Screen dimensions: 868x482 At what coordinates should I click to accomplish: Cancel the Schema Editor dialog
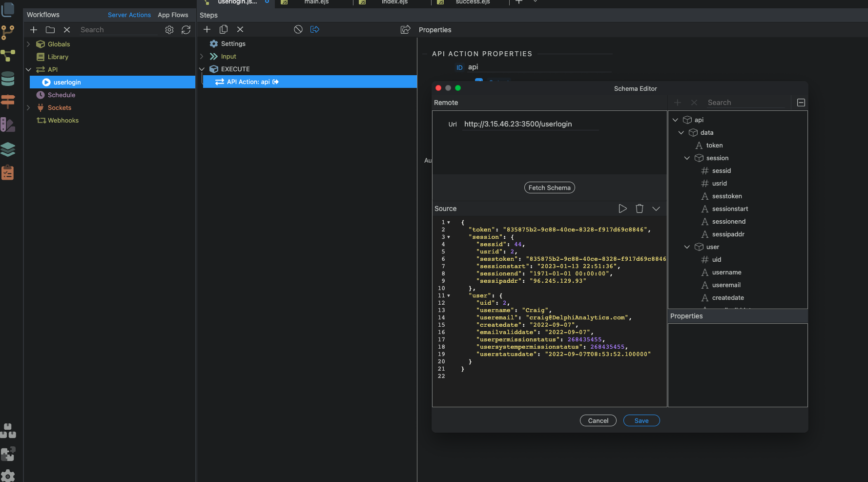point(598,420)
